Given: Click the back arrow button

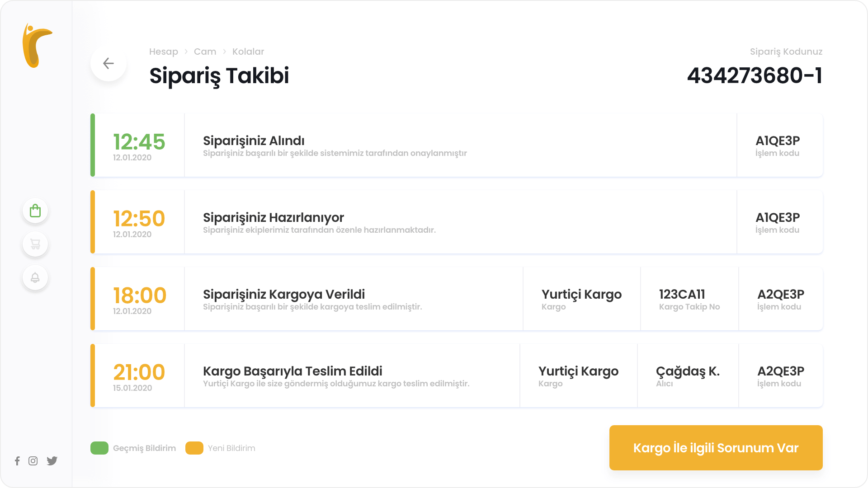Looking at the screenshot, I should (x=108, y=63).
